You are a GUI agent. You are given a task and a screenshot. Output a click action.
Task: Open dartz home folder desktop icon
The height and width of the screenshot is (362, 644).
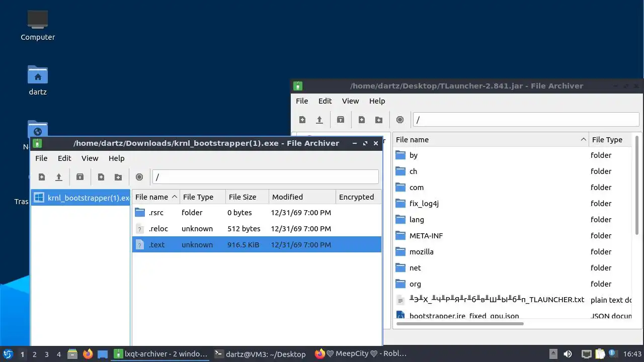pos(38,80)
